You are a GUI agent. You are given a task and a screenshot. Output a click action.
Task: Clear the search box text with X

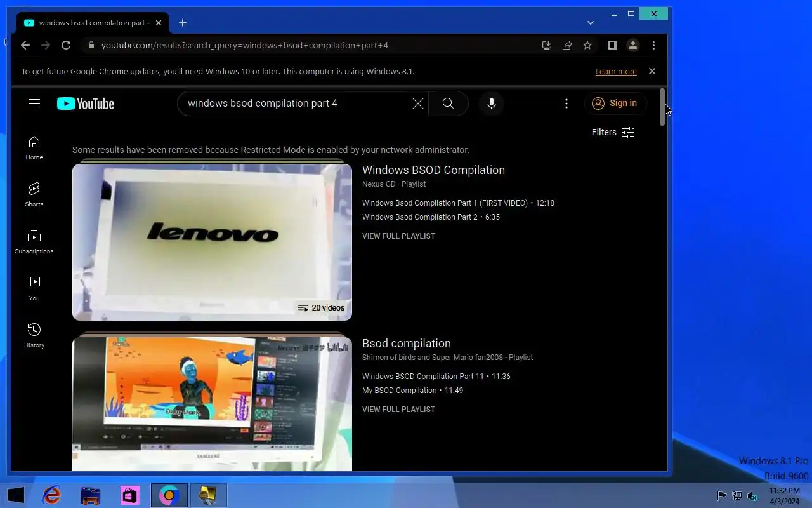coord(417,104)
